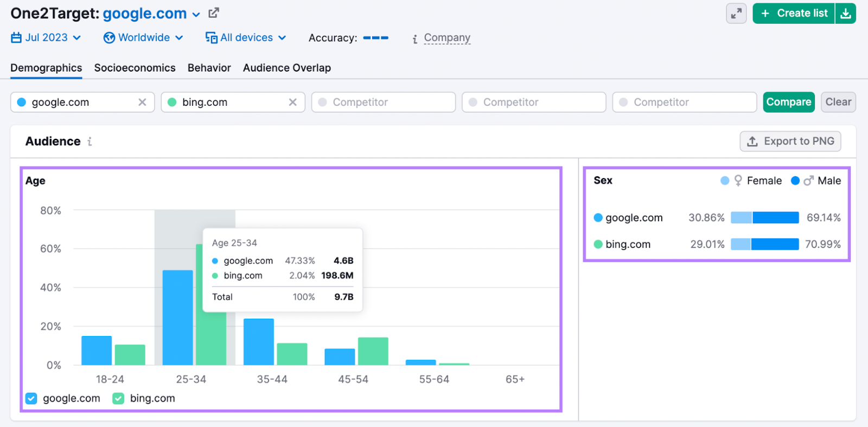
Task: Click the Male gender symbol icon
Action: pyautogui.click(x=808, y=180)
